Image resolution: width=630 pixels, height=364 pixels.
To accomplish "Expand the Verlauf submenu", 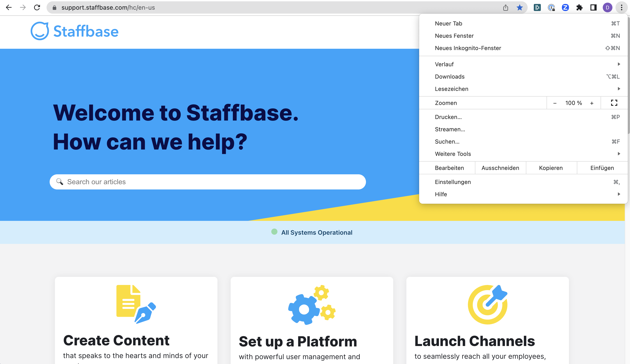I will (523, 64).
